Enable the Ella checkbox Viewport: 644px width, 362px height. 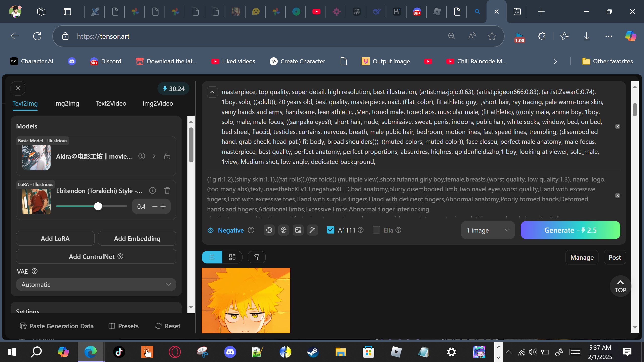pos(376,230)
